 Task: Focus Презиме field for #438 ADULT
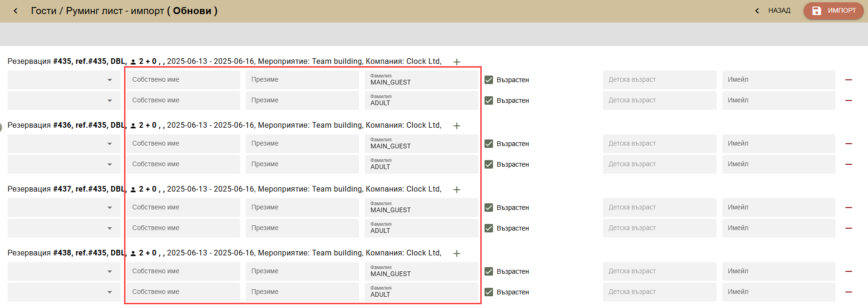pyautogui.click(x=302, y=292)
